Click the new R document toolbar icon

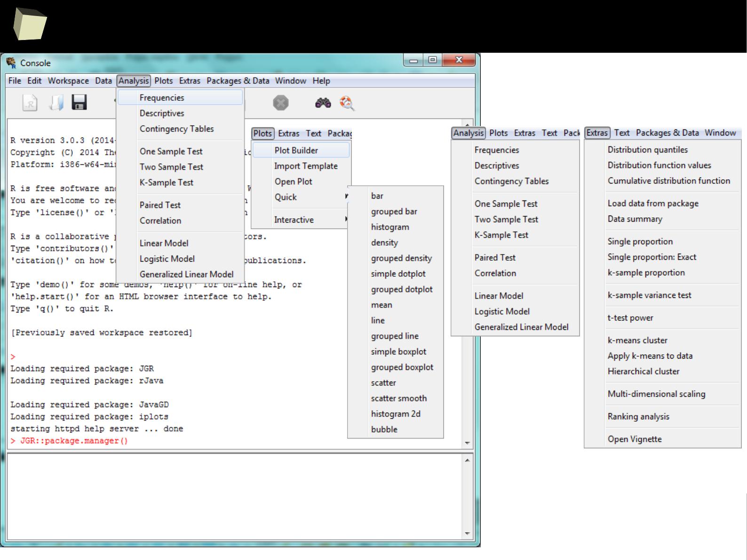(x=30, y=103)
